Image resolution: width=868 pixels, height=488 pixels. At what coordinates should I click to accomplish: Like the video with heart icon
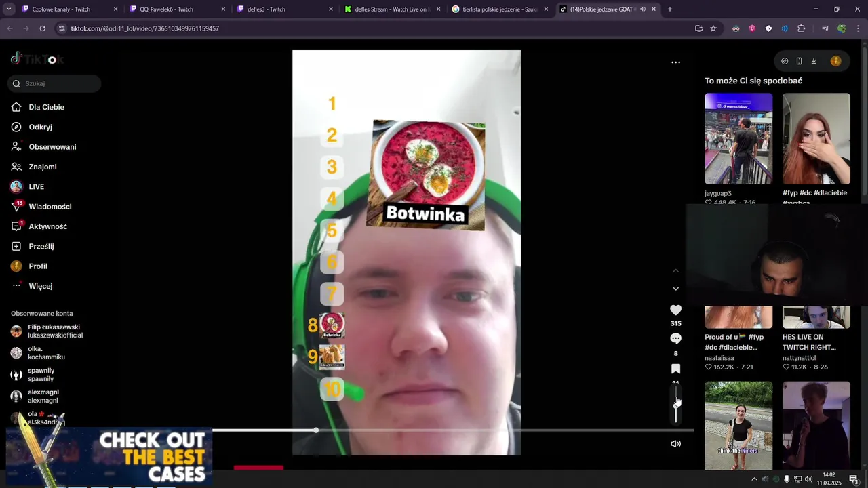tap(675, 310)
